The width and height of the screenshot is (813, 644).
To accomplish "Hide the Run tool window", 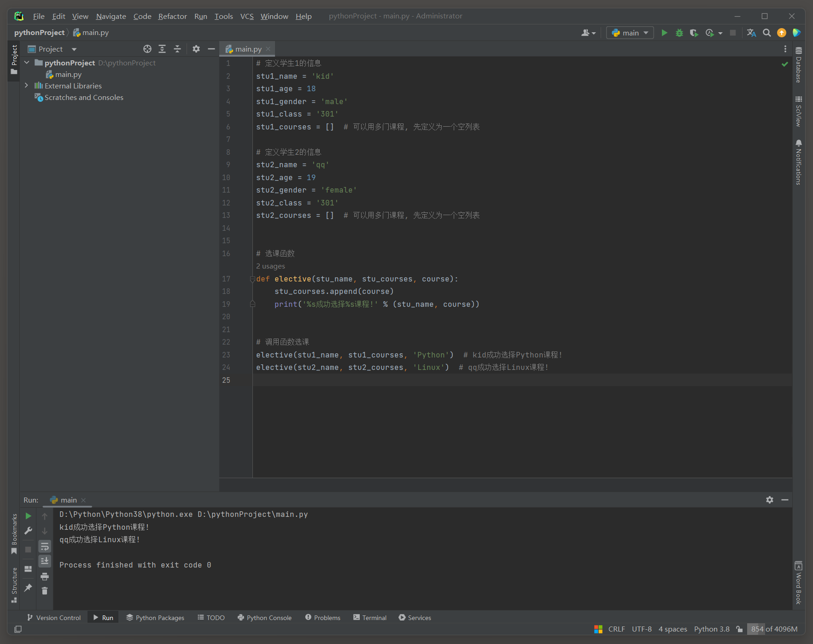I will 785,500.
